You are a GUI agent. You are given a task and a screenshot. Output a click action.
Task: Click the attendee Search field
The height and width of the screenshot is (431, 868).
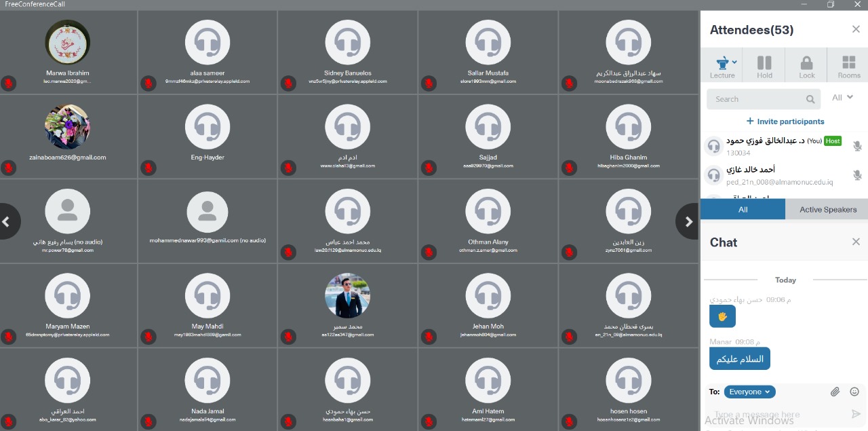click(764, 99)
